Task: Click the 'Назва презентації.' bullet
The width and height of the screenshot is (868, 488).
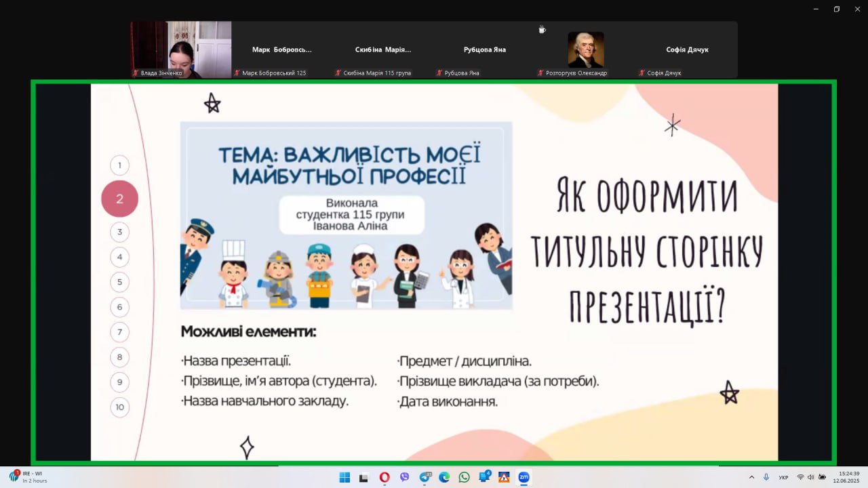Action: click(x=236, y=361)
